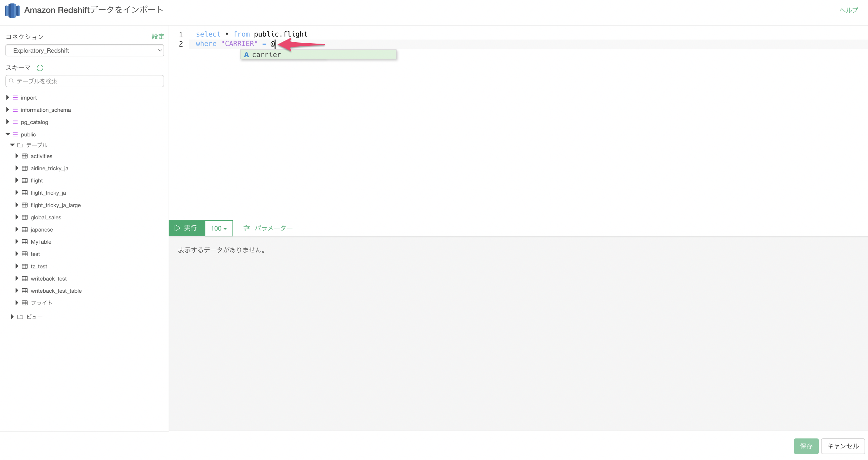Select the MyTable table name
The image size is (868, 460).
41,242
